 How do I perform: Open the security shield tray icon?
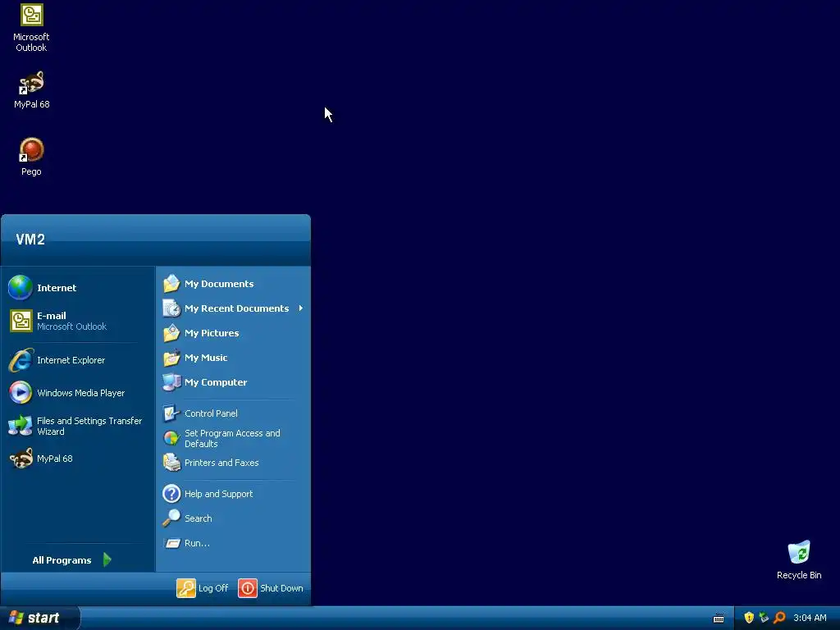(749, 618)
